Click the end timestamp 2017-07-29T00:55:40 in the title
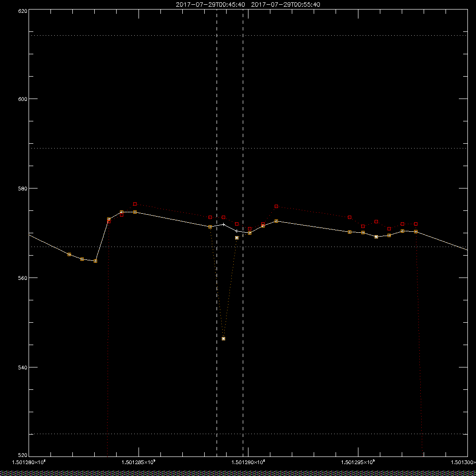The image size is (476, 476). coord(286,5)
